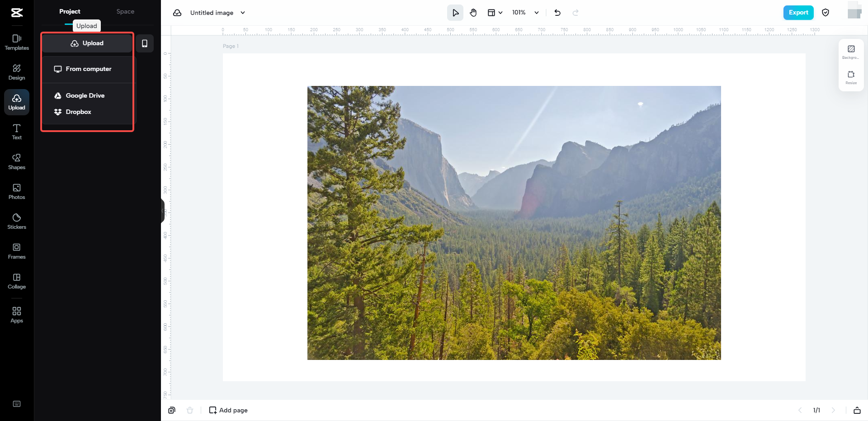Click the upload from phone icon
The image size is (868, 421).
[145, 43]
